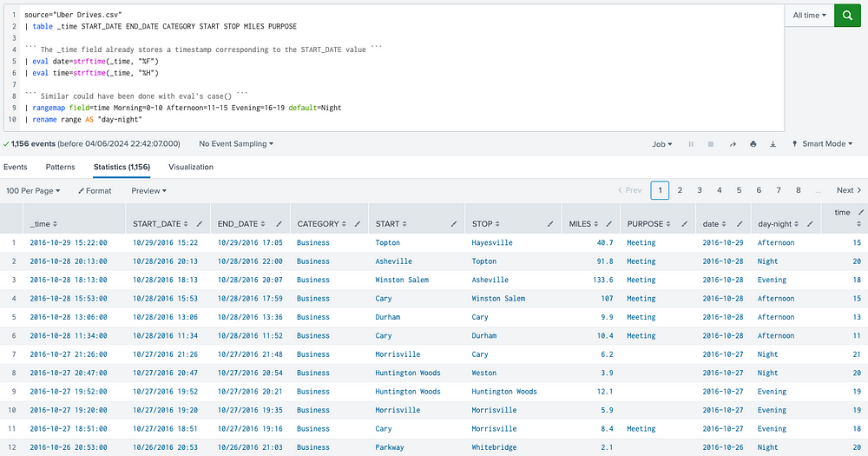Export results with the download icon

773,144
